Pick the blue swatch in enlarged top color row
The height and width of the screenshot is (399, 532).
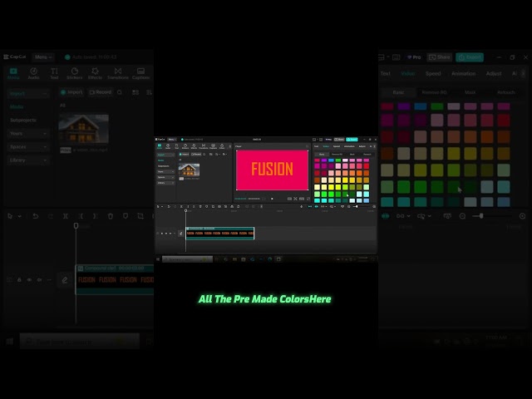click(421, 106)
